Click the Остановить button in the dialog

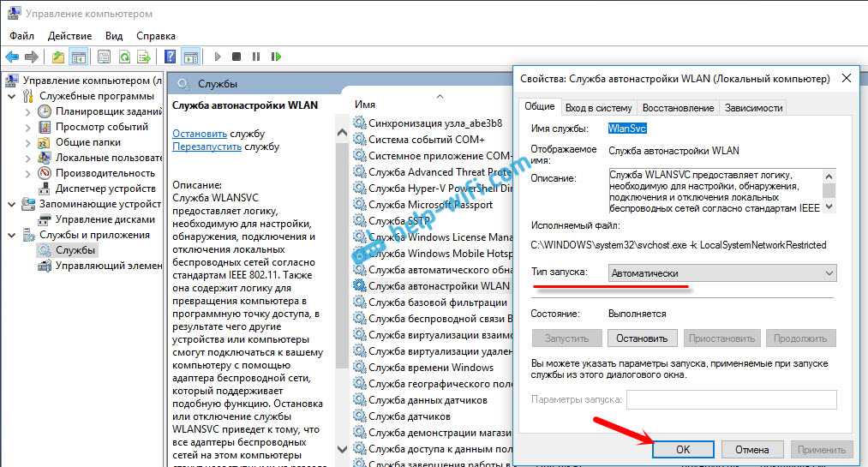click(643, 338)
